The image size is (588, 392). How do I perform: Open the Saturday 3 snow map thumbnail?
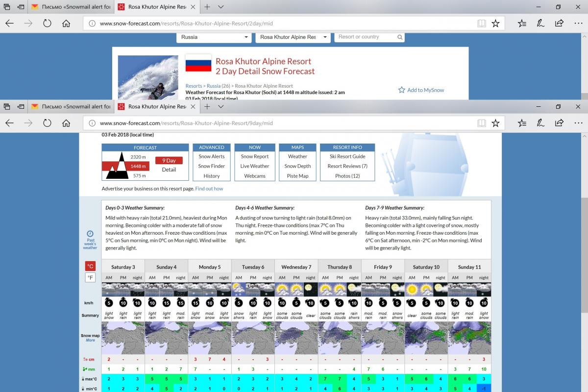(x=123, y=338)
